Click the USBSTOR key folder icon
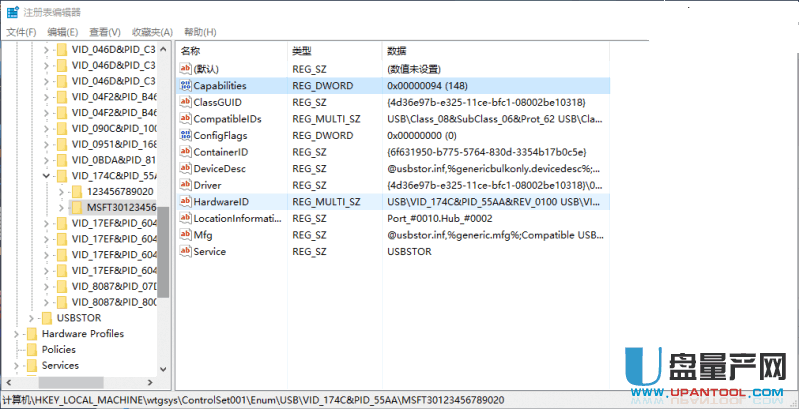 pyautogui.click(x=47, y=318)
